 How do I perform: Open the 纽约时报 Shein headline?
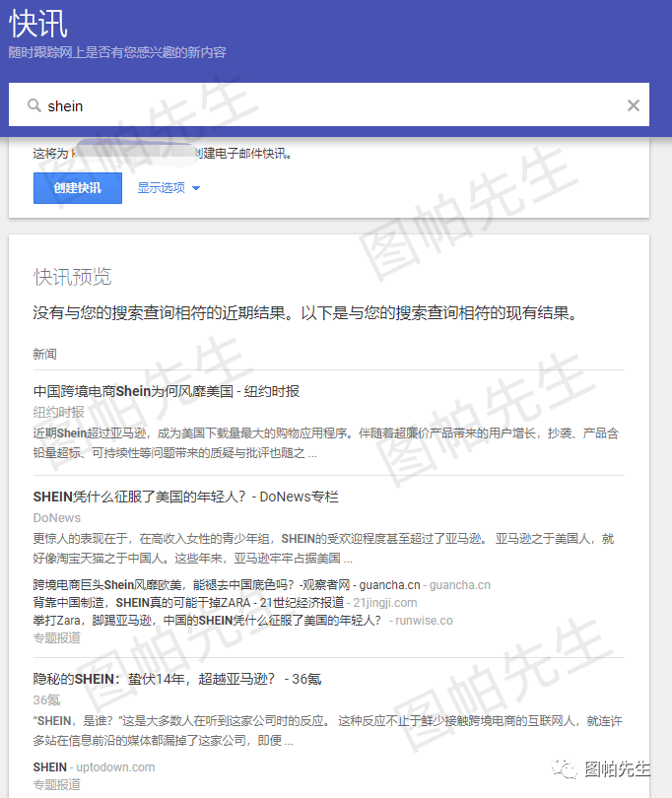(166, 391)
